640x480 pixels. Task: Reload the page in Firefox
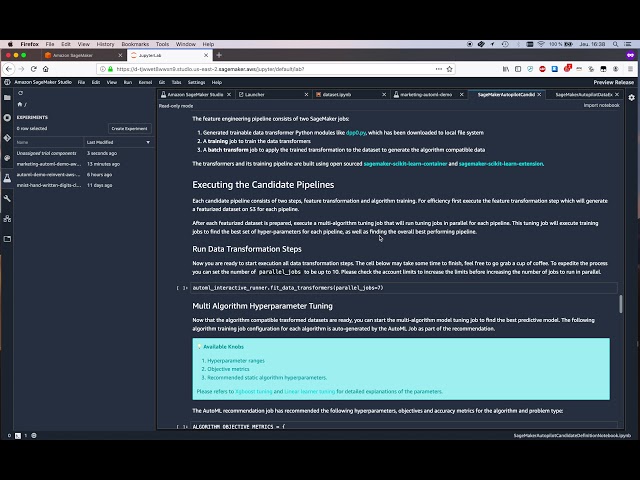tap(33, 69)
